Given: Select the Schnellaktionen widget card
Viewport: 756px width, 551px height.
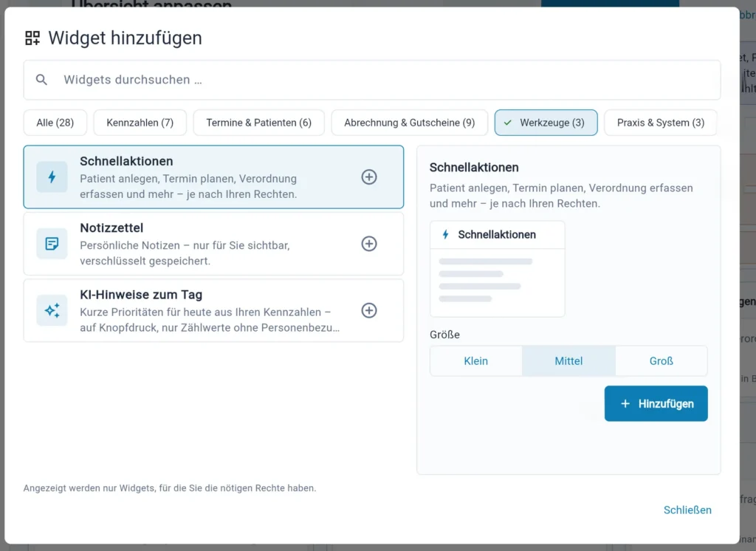Looking at the screenshot, I should coord(213,177).
